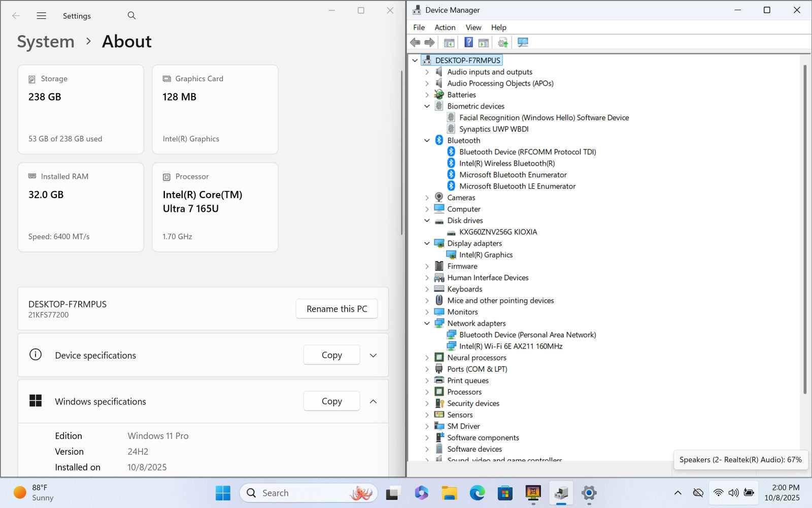Click Show/Hide Console Tree toolbar icon
The image size is (812, 508).
click(x=449, y=43)
